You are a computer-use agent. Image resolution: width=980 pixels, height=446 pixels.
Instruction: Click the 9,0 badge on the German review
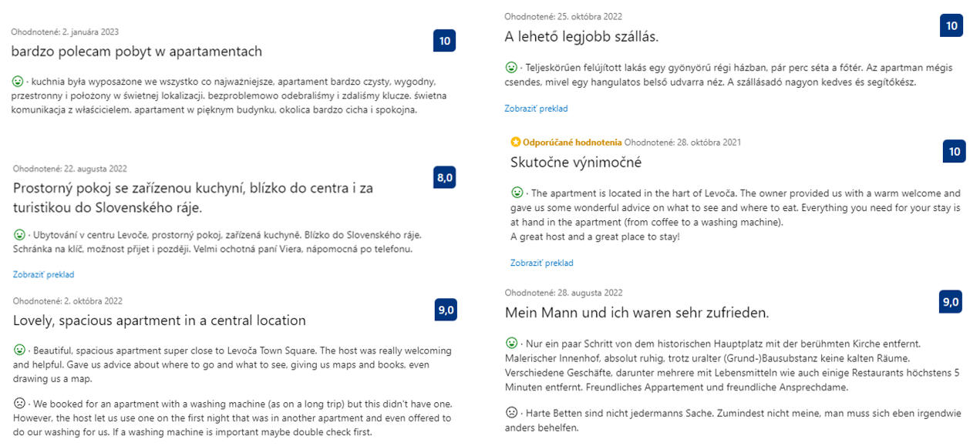click(950, 302)
